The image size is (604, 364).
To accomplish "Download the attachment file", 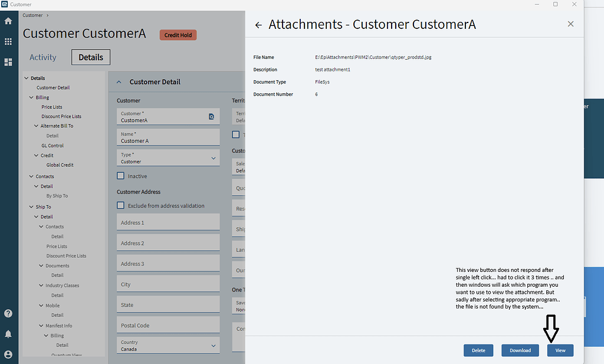I will [x=520, y=350].
